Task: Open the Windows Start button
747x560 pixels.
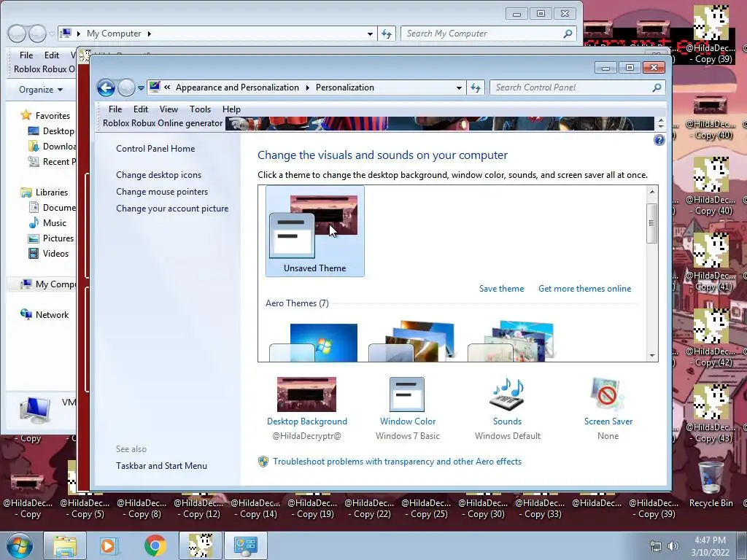Action: tap(20, 545)
